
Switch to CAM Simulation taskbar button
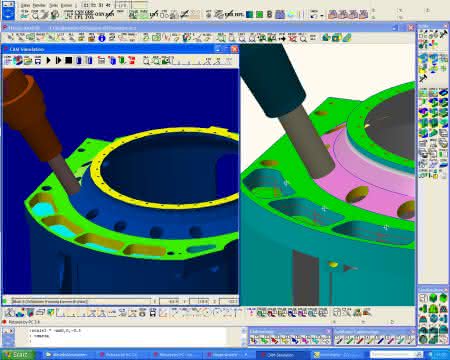[x=280, y=355]
